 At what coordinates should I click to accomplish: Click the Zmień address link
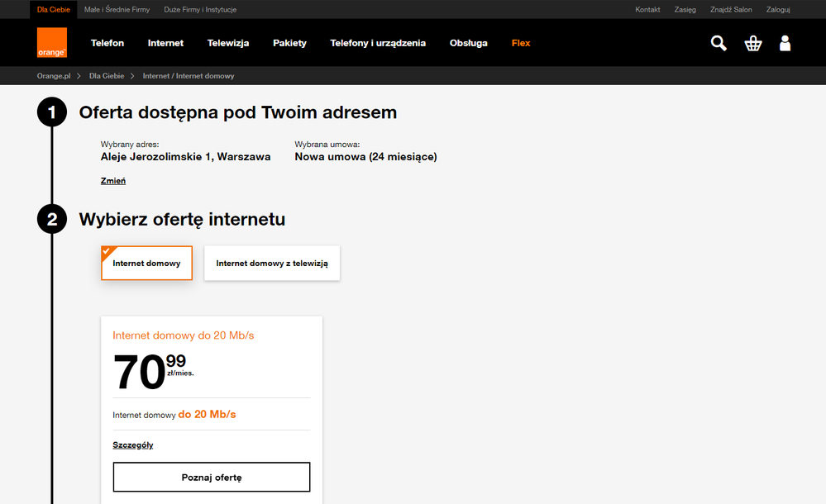(x=113, y=181)
